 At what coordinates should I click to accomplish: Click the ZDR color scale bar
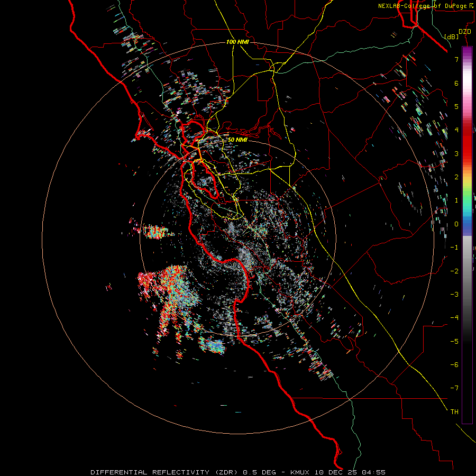click(x=467, y=235)
